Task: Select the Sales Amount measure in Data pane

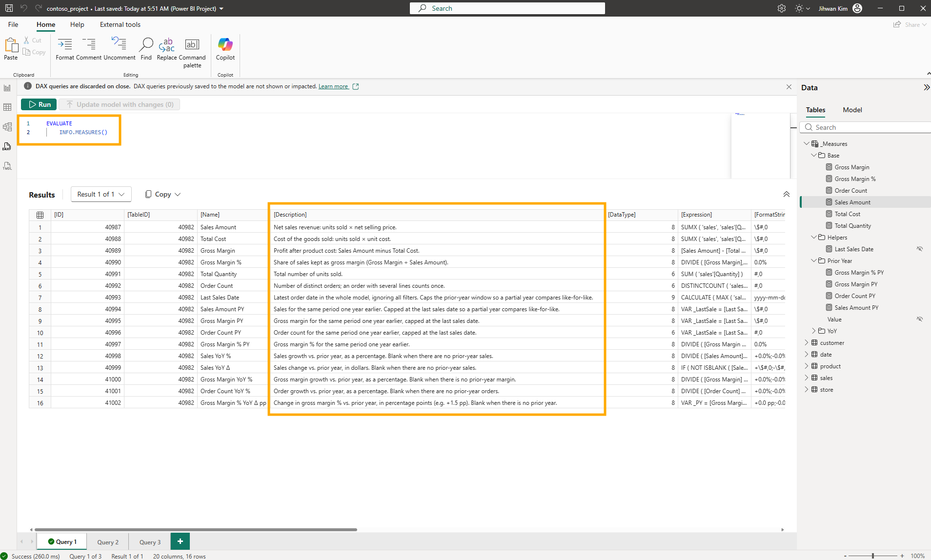Action: (852, 202)
